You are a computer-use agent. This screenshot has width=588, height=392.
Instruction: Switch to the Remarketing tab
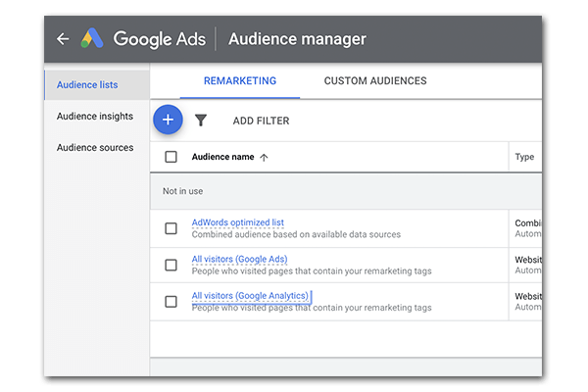[x=240, y=80]
